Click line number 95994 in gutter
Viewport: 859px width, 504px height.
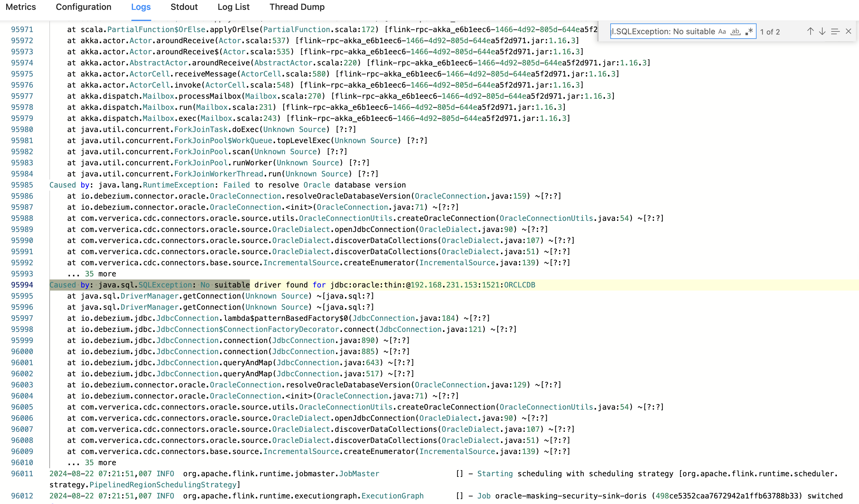click(22, 285)
